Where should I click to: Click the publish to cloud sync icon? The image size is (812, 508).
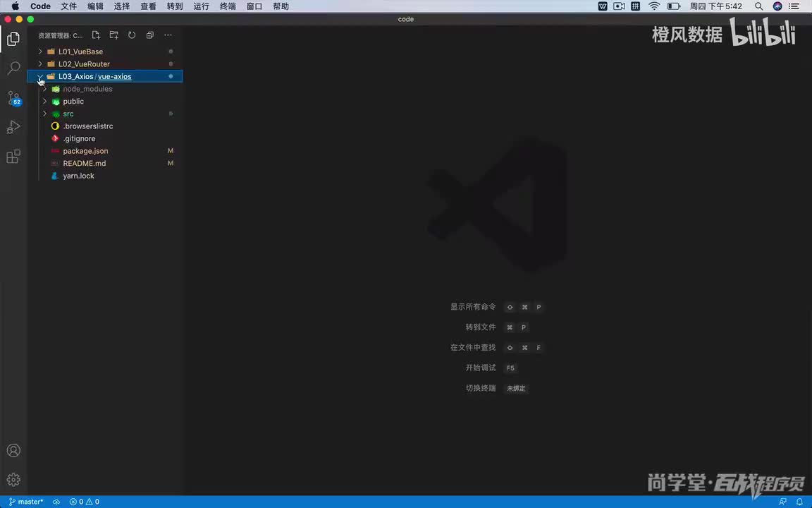click(x=56, y=502)
